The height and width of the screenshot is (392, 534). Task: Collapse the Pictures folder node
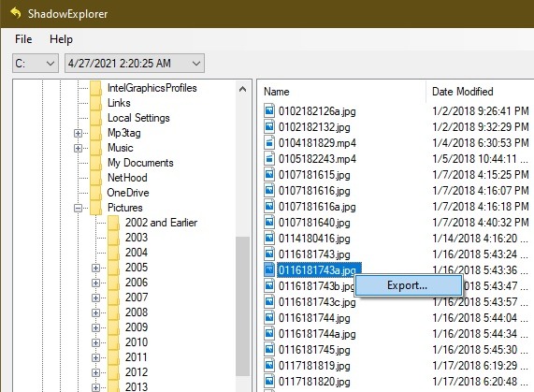point(78,208)
